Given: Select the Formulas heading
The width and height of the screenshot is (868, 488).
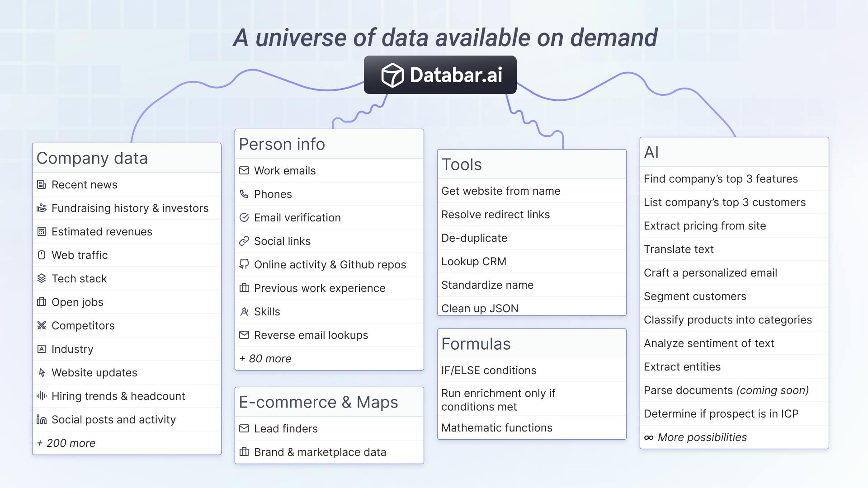Looking at the screenshot, I should pos(476,344).
